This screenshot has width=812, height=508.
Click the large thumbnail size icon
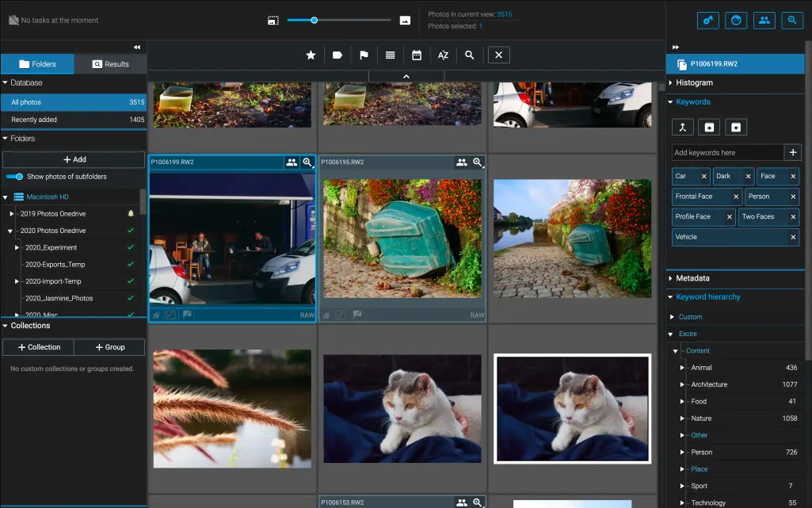tap(405, 20)
